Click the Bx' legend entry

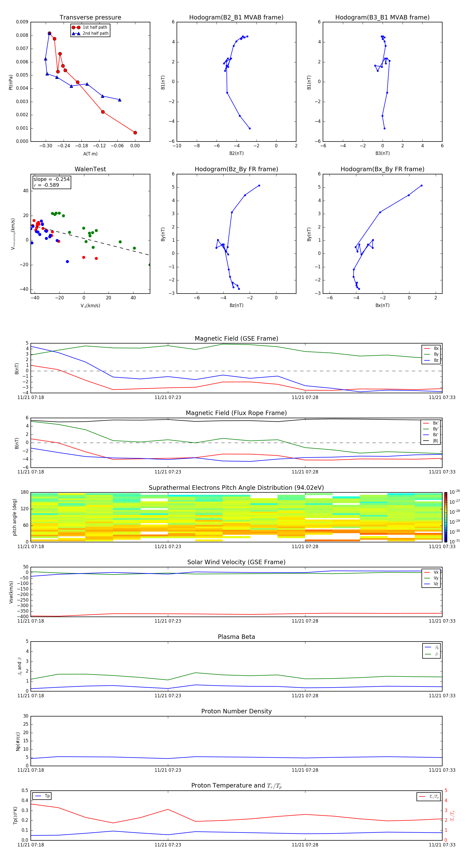click(431, 423)
